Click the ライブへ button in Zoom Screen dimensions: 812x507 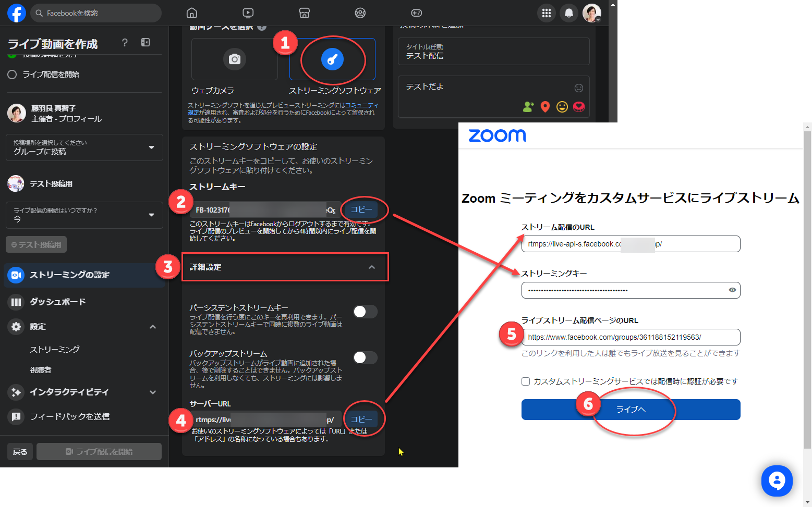pos(631,410)
